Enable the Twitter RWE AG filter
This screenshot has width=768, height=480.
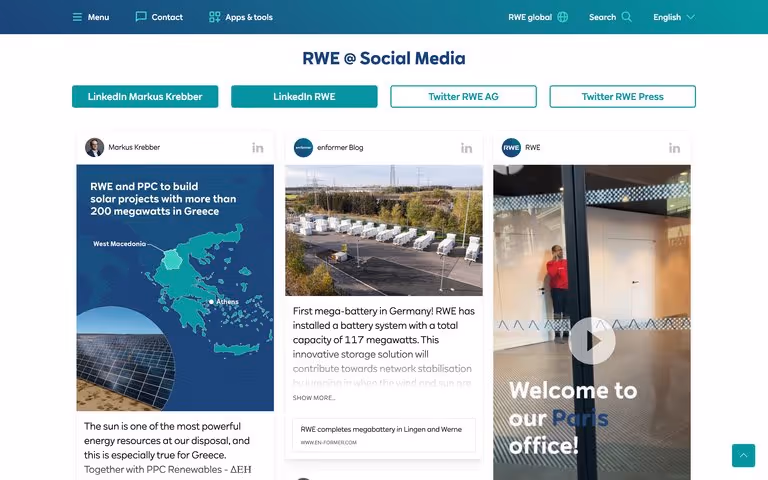click(x=463, y=96)
